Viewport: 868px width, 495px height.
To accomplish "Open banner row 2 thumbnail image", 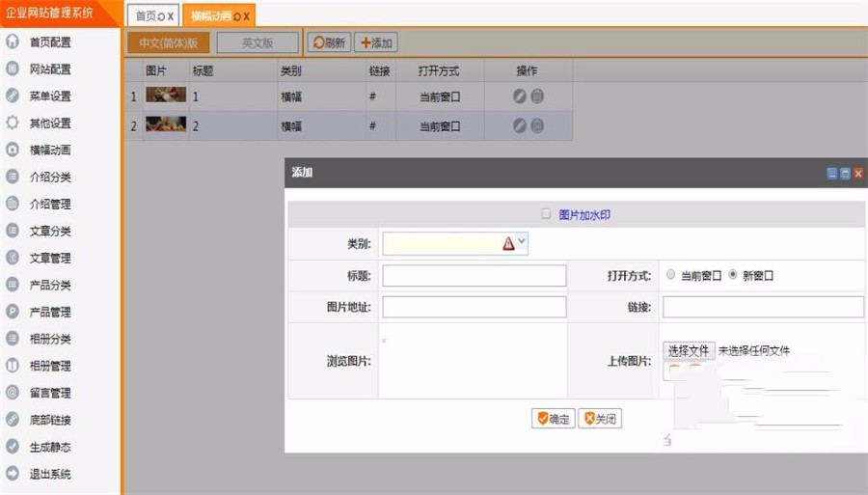I will click(166, 124).
